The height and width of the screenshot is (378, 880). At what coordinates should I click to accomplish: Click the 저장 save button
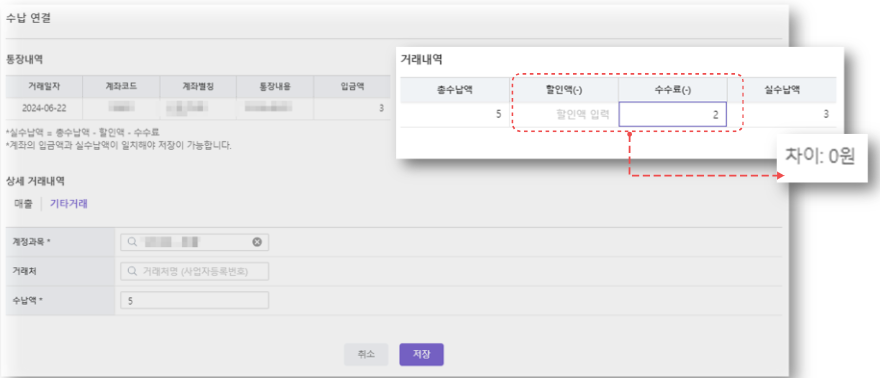tap(421, 354)
